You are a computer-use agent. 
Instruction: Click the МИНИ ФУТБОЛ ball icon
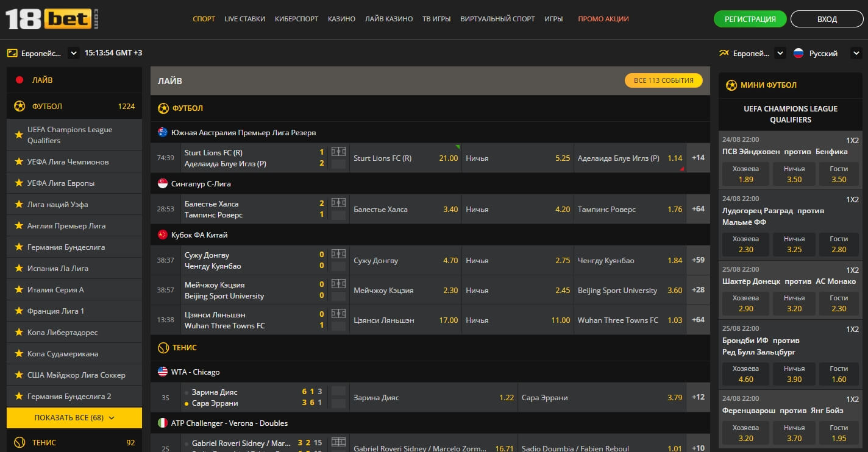pos(731,85)
